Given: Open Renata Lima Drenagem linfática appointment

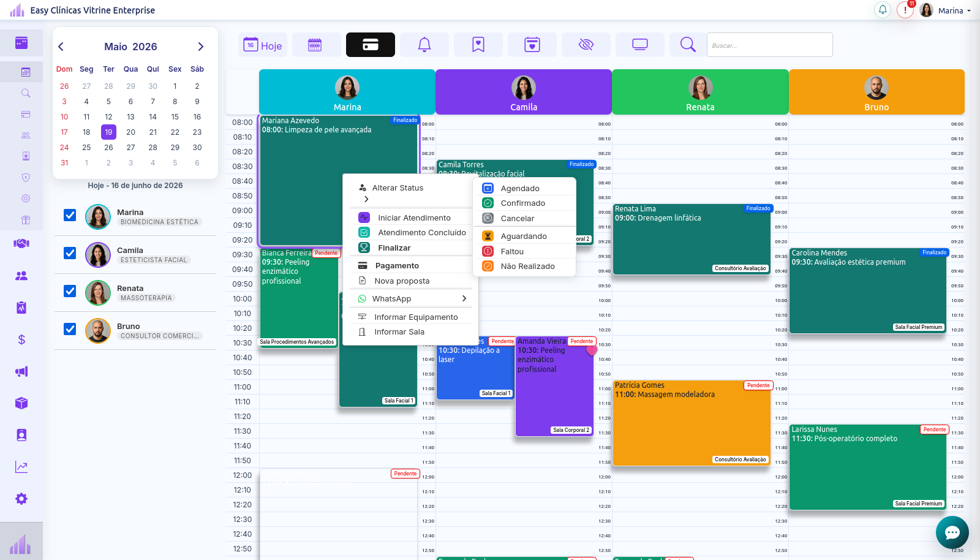Looking at the screenshot, I should [692, 239].
